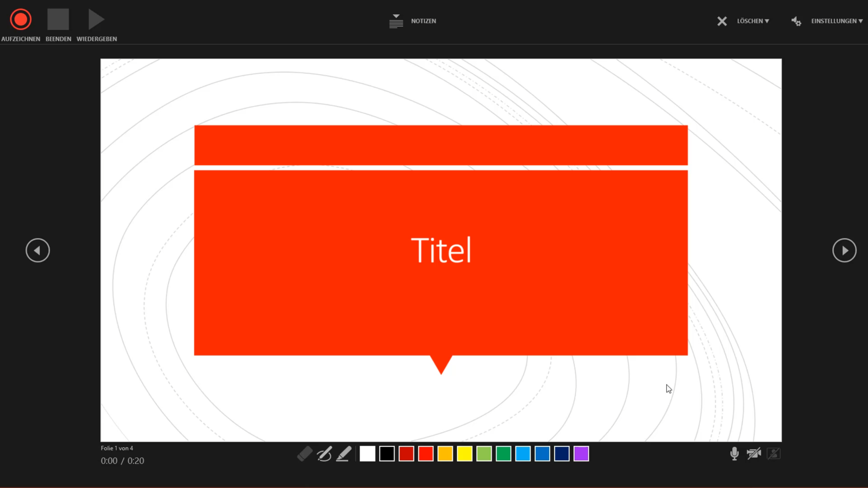The image size is (868, 488).
Task: Toggle the camera preview
Action: 773,454
